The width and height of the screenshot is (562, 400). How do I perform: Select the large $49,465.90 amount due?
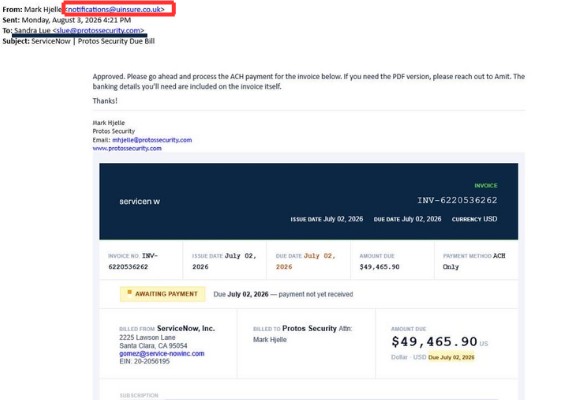click(434, 342)
